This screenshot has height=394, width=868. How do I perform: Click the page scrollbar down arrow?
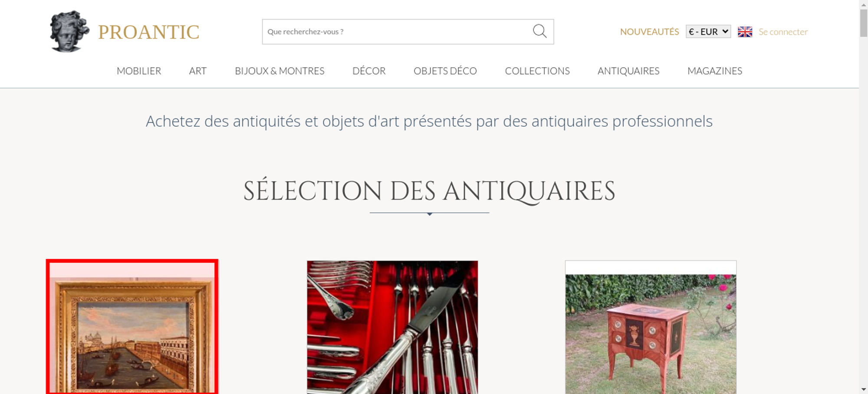(864, 389)
